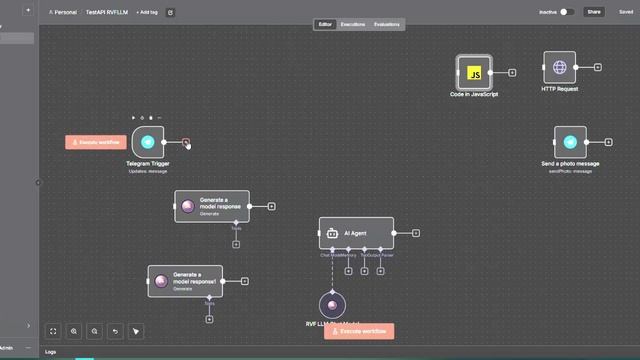This screenshot has width=640, height=360.
Task: Select the RVF LLM Chat Model node
Action: pyautogui.click(x=332, y=305)
